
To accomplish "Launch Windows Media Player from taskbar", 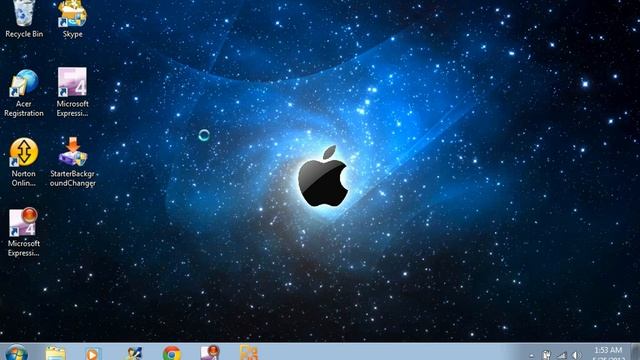I will click(92, 353).
